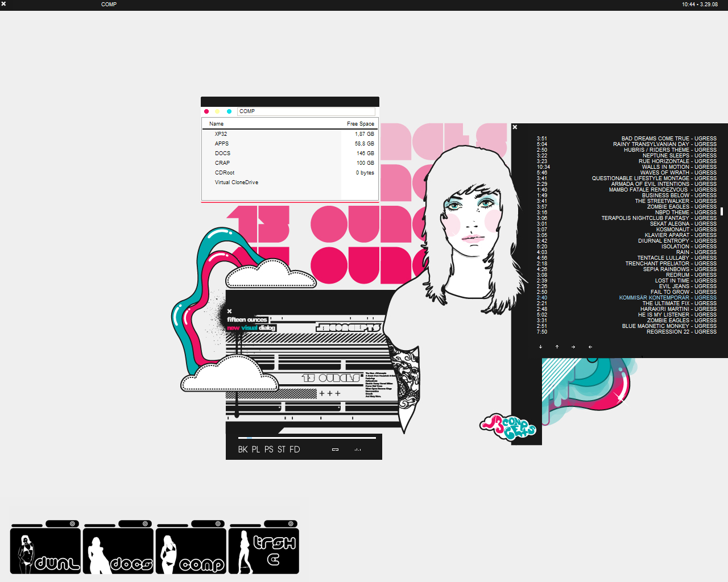Play track ARMADA OF EVIL INTENTIONS
The height and width of the screenshot is (582, 728).
click(x=664, y=184)
